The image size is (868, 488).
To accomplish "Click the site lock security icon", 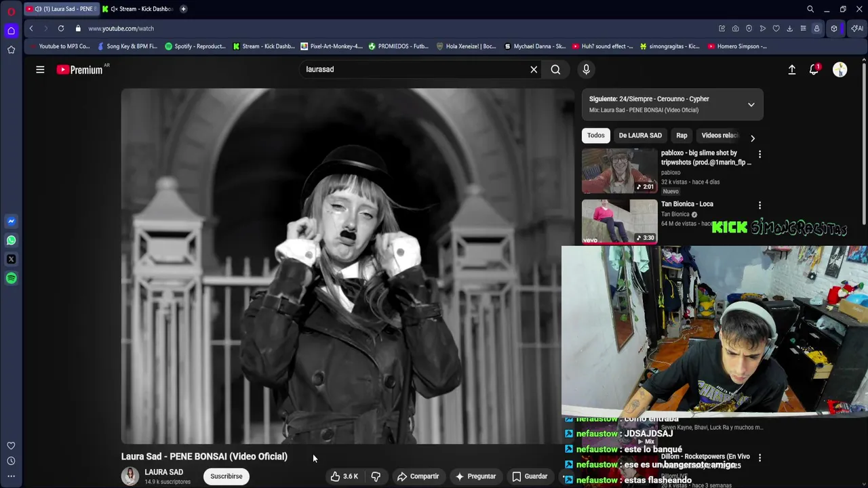I will 78,28.
